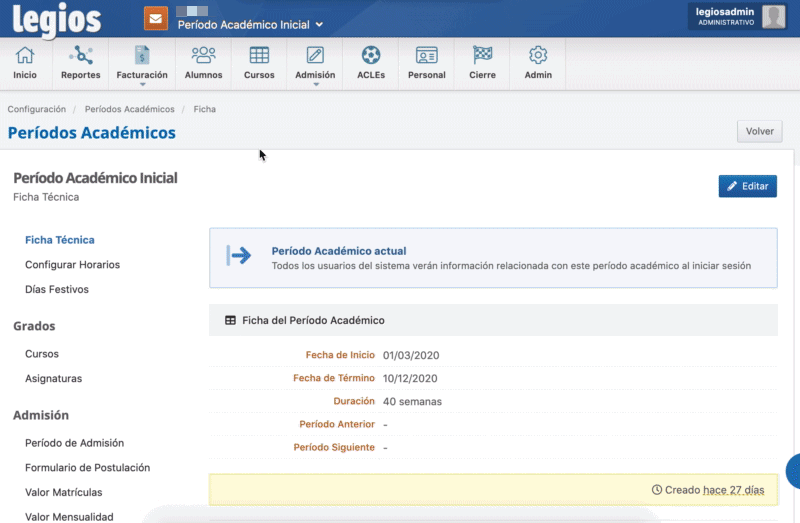Open Período de Admisión sidebar link
This screenshot has height=523, width=800.
[x=74, y=442]
